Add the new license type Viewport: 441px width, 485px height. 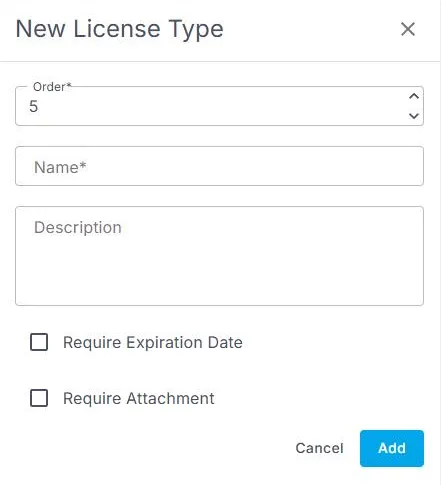(392, 448)
